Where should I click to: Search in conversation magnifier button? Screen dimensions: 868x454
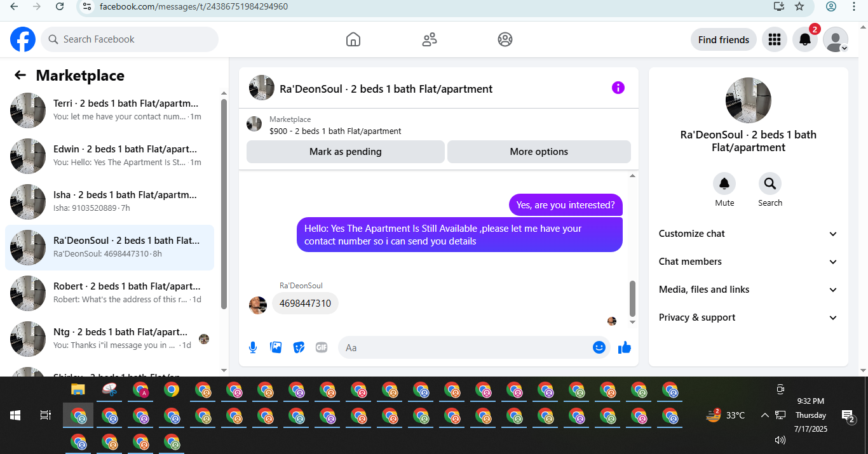click(770, 184)
